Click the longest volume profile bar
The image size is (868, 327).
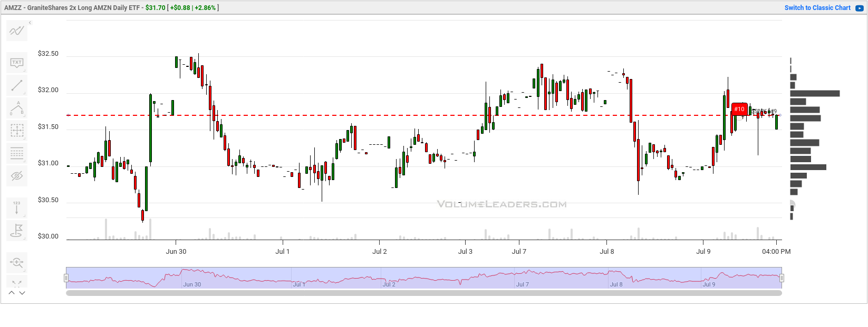click(x=815, y=94)
